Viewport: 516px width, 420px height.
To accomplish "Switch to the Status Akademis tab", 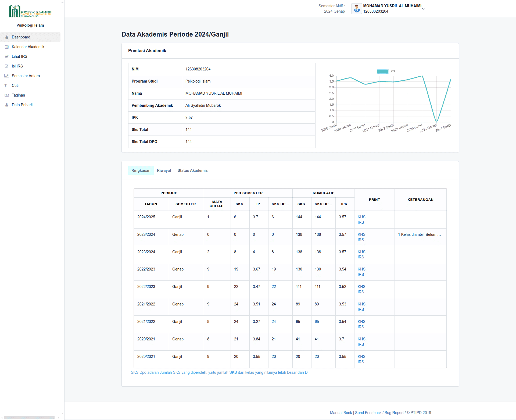I will pyautogui.click(x=192, y=170).
